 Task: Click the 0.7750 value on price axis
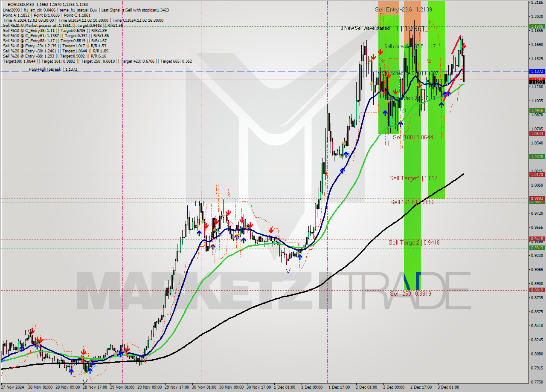pos(537,382)
